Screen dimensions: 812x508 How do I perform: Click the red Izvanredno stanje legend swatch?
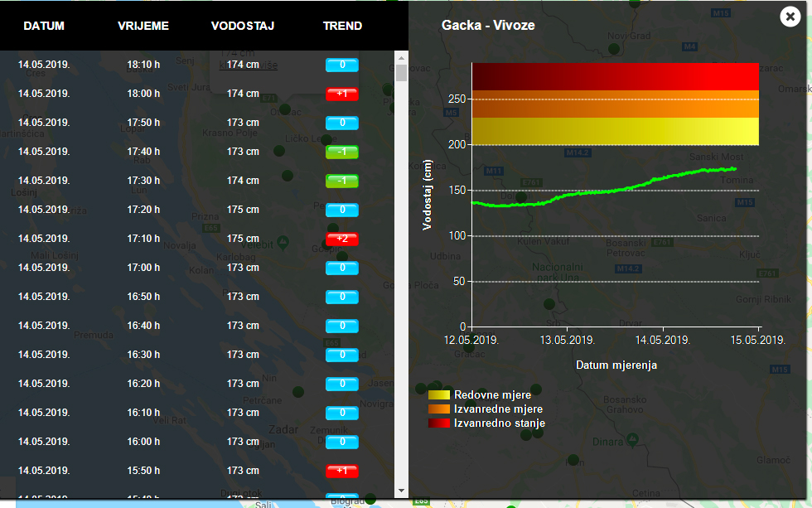(438, 423)
